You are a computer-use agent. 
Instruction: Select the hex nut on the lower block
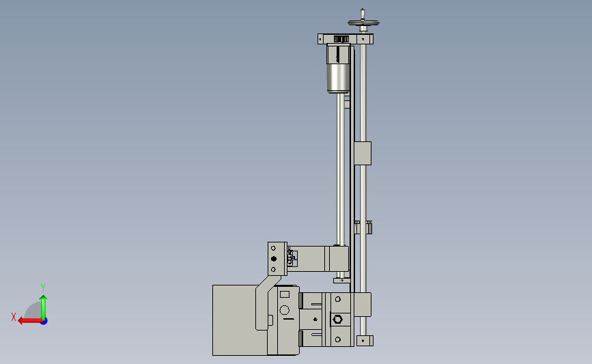pyautogui.click(x=337, y=320)
